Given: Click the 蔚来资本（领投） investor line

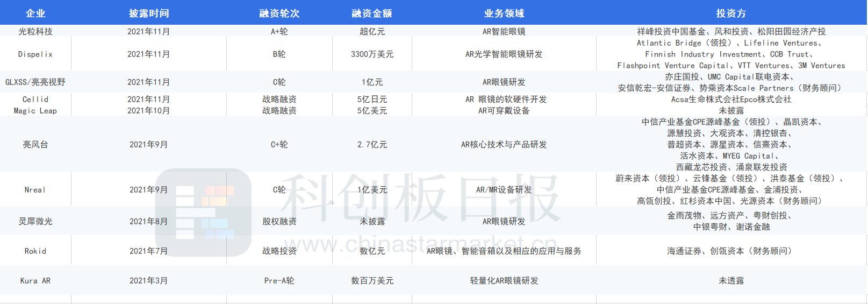Looking at the screenshot, I should tap(731, 179).
